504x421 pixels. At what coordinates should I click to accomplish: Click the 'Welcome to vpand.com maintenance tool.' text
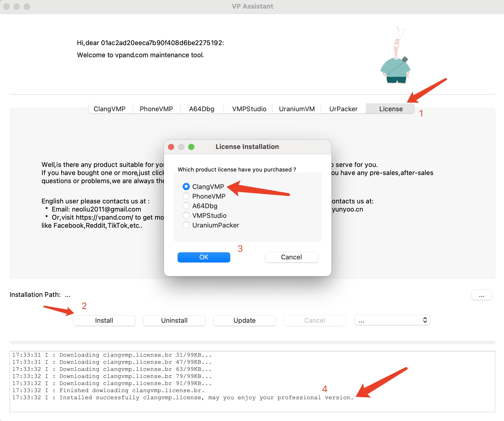point(140,55)
